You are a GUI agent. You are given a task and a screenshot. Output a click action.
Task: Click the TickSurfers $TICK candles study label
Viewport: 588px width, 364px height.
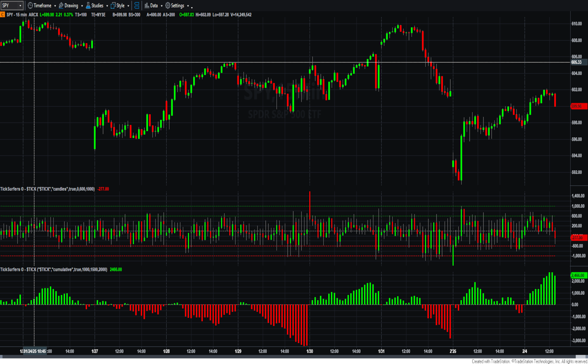point(47,189)
